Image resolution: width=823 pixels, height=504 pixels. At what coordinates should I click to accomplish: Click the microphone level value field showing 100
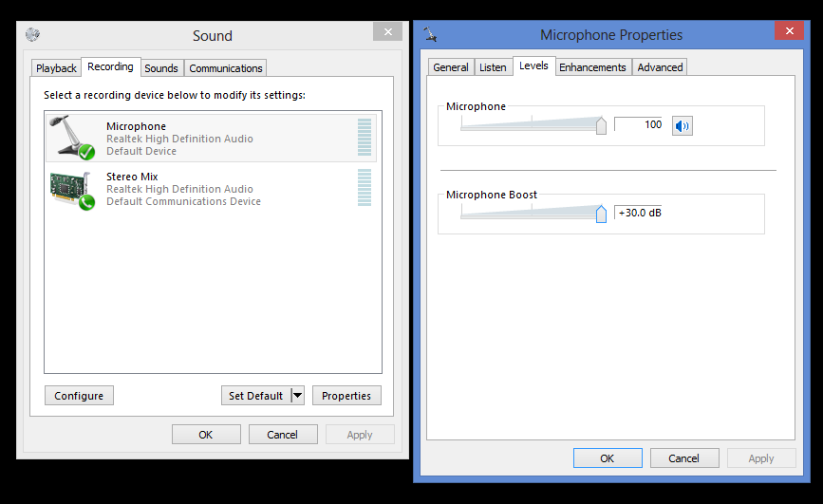[638, 124]
